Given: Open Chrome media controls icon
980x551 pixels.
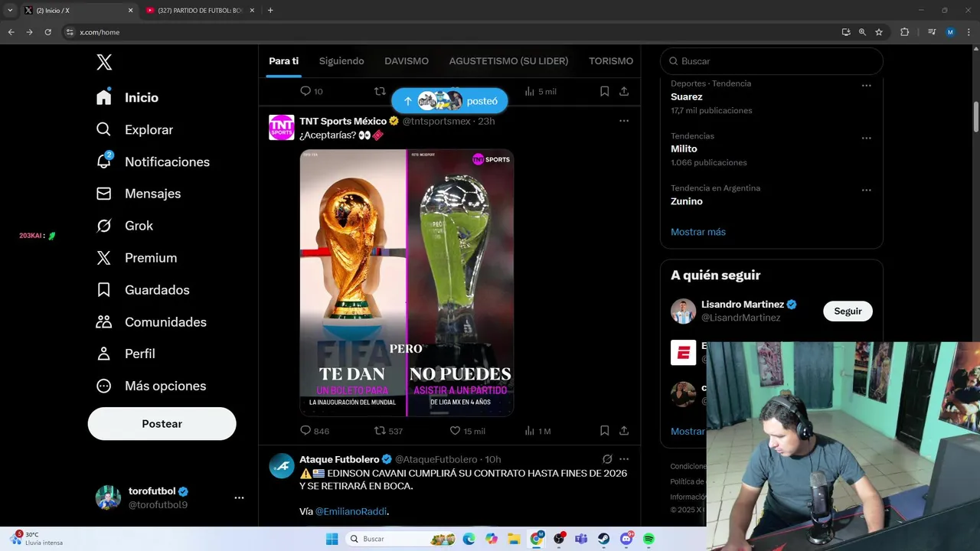Looking at the screenshot, I should [932, 32].
